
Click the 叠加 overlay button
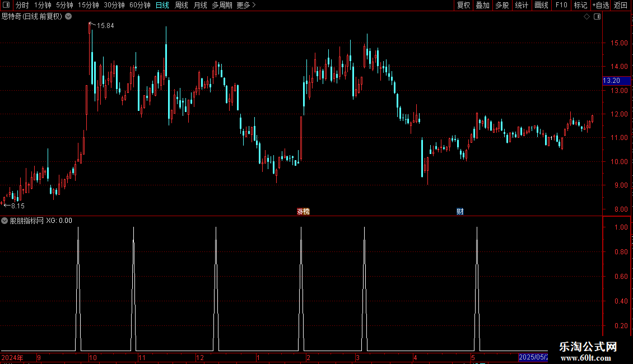point(482,5)
